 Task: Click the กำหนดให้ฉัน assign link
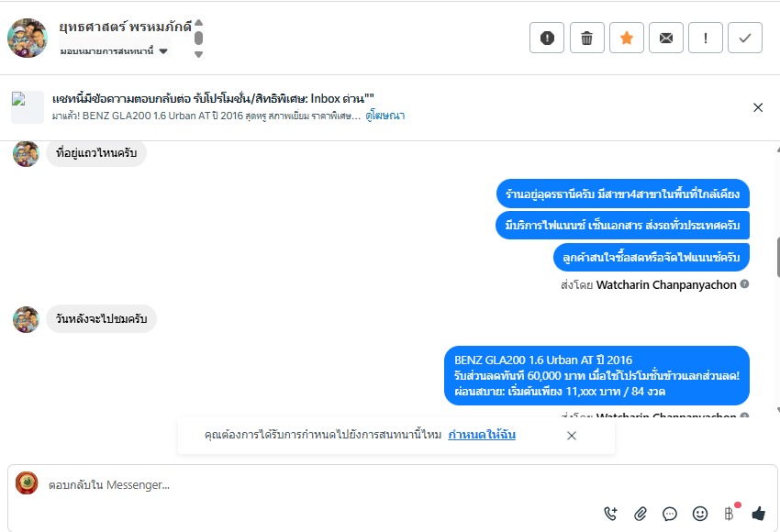point(482,435)
